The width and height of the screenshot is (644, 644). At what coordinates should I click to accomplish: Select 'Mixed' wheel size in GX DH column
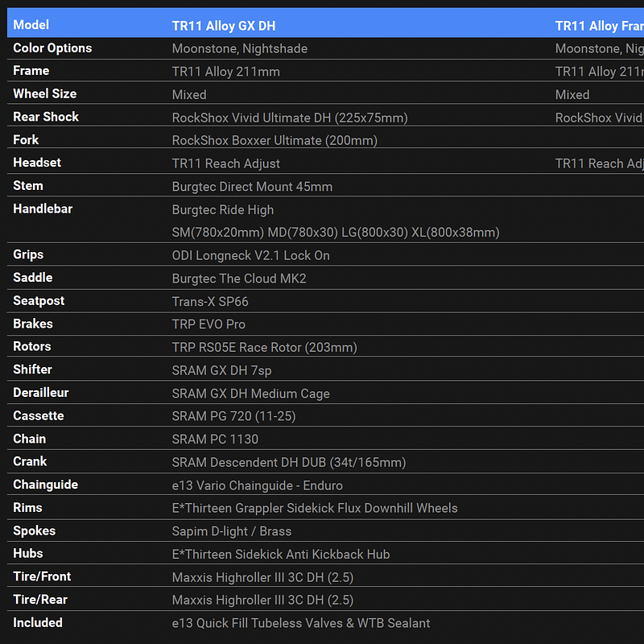click(x=189, y=95)
